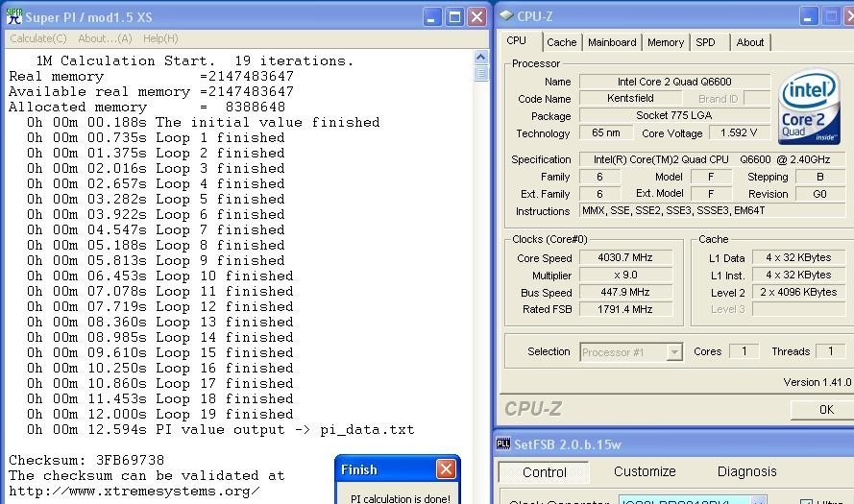This screenshot has height=504, width=854.
Task: Open the SPD tab
Action: tap(705, 42)
